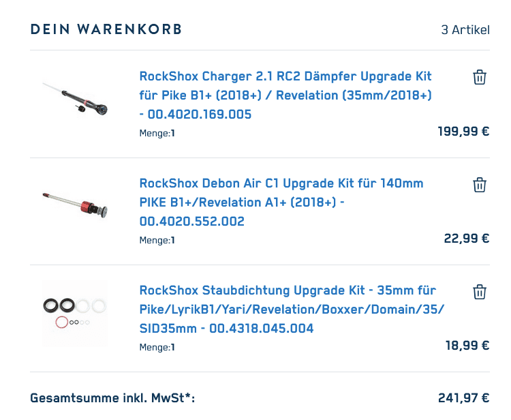Click the DEIN WARENKORB heading

[x=106, y=29]
